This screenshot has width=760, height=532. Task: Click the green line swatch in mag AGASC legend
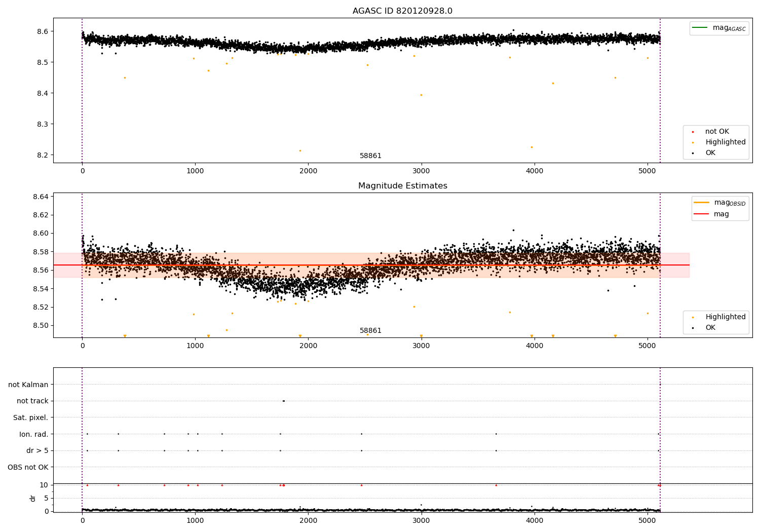tap(700, 28)
